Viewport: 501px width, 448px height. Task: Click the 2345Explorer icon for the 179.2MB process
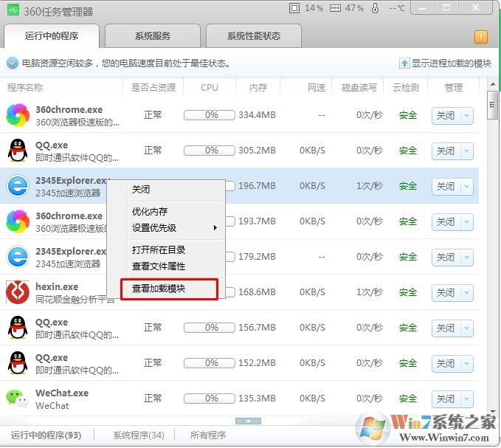coord(18,257)
